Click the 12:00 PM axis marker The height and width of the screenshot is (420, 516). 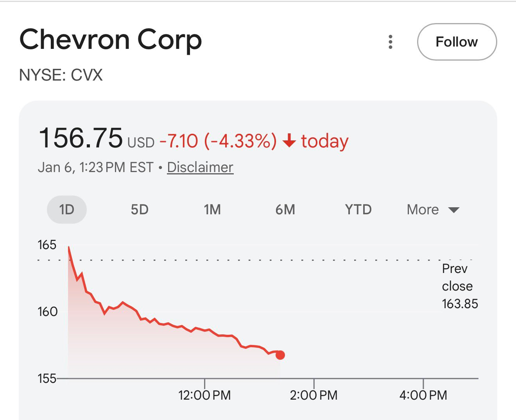204,395
